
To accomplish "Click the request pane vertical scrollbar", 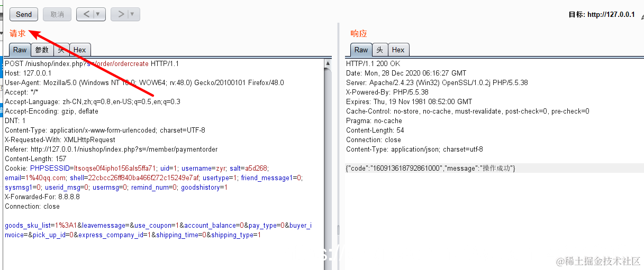I will coord(328,164).
